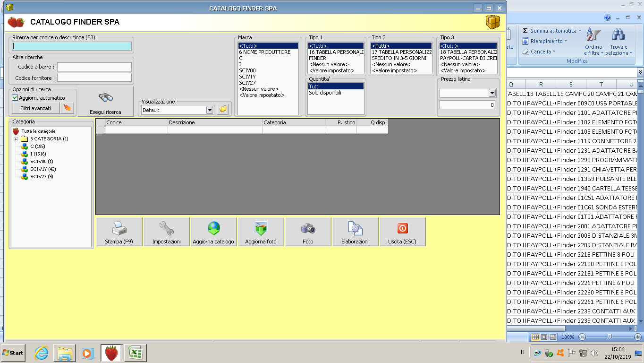Expand Excel formula bar double-chevron
644x363 pixels.
[640, 72]
